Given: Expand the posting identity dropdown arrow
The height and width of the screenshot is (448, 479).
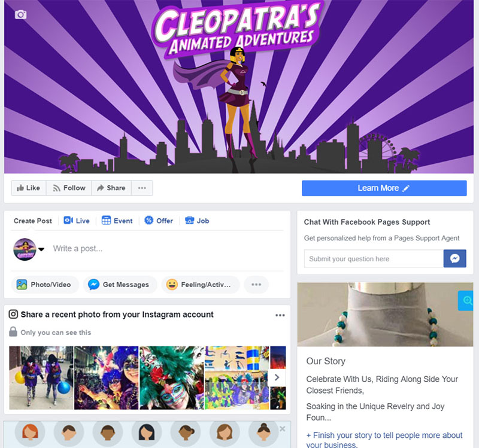Looking at the screenshot, I should pos(41,249).
